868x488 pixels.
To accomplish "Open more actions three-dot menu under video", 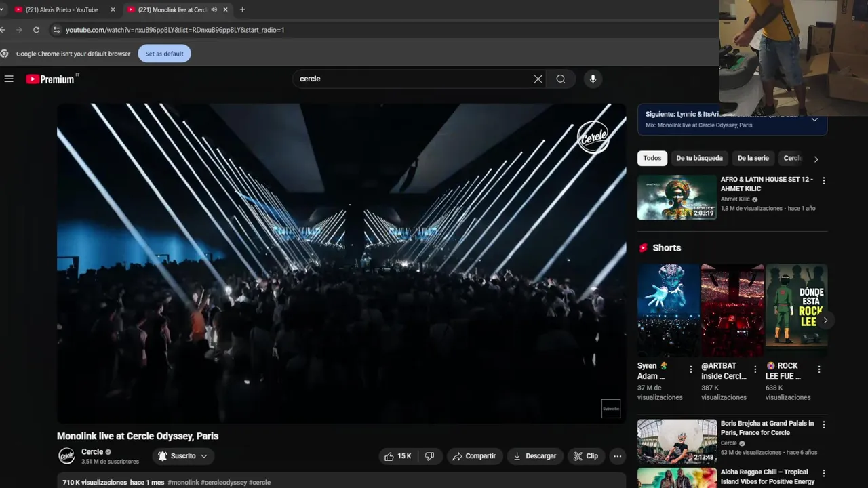I will pyautogui.click(x=617, y=456).
